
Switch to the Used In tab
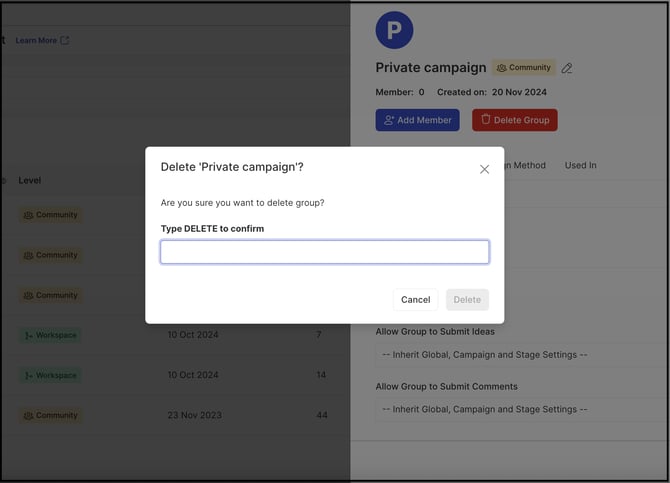pos(580,165)
